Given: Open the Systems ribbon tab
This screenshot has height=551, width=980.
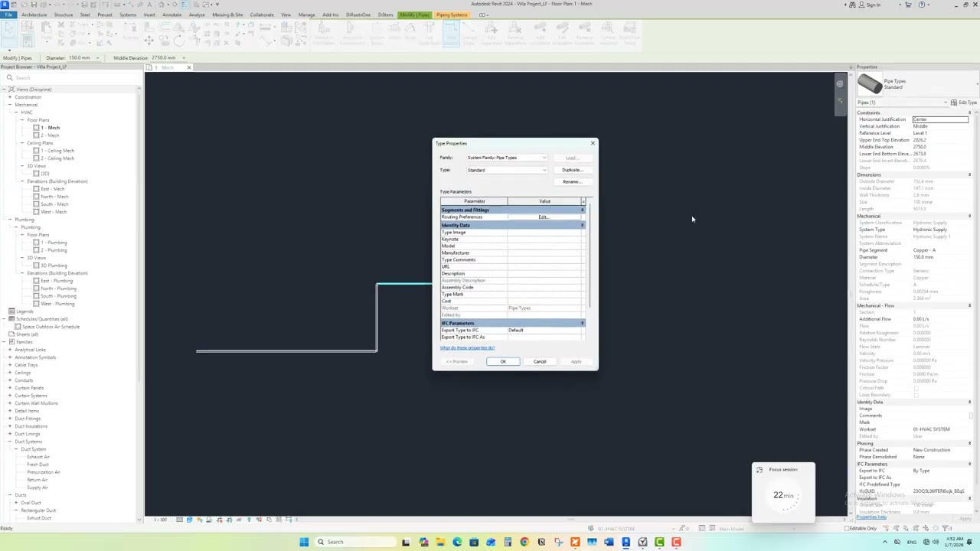Looking at the screenshot, I should tap(128, 15).
